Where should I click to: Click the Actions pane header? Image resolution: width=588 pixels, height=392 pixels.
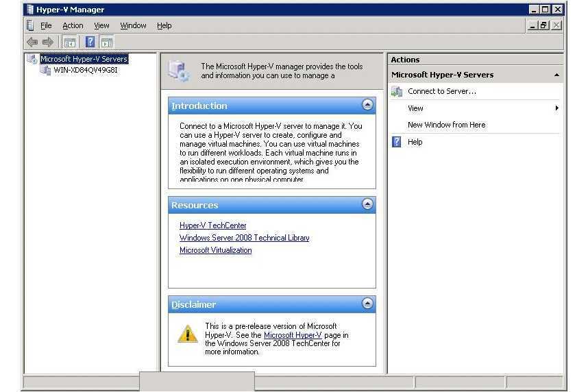click(x=476, y=60)
